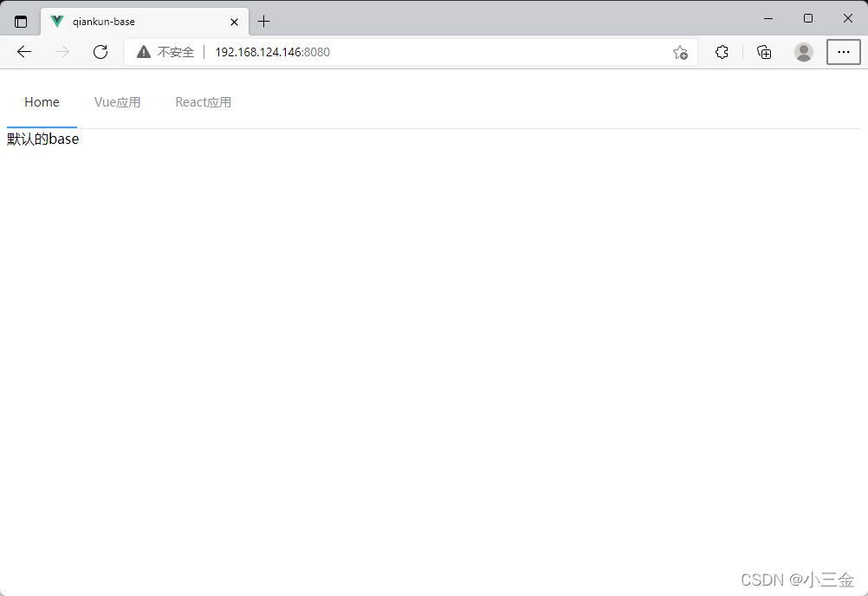This screenshot has width=868, height=596.
Task: Go back to the previous page
Action: (x=24, y=52)
